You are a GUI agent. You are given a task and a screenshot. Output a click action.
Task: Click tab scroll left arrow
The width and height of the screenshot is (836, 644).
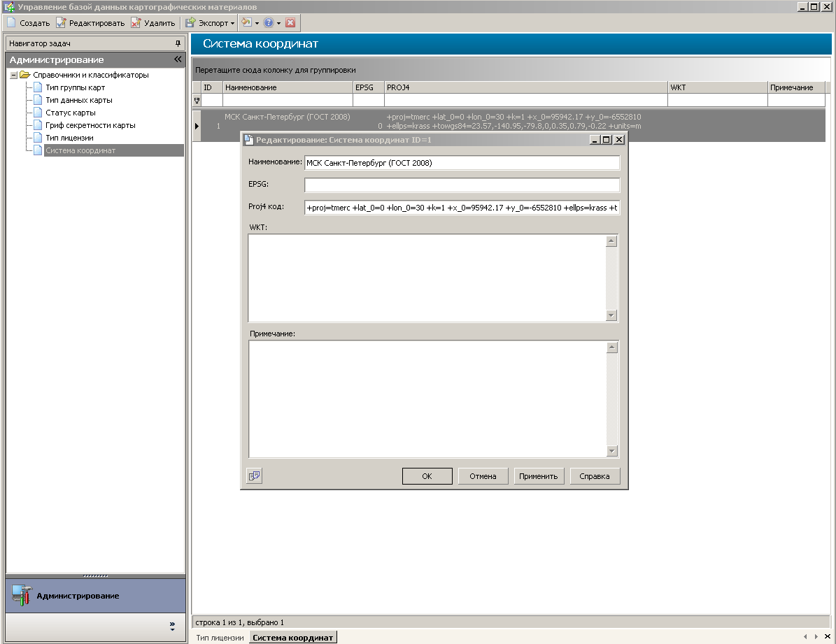pos(805,636)
